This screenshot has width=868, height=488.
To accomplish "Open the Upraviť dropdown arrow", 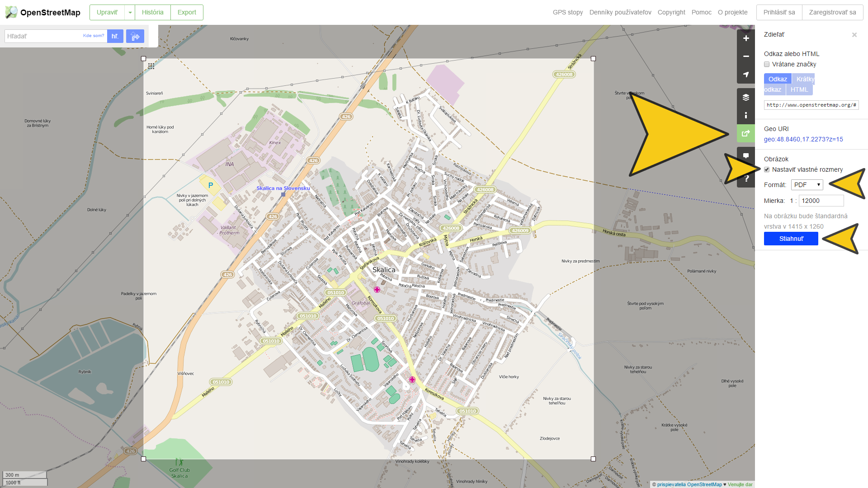I will coord(130,13).
